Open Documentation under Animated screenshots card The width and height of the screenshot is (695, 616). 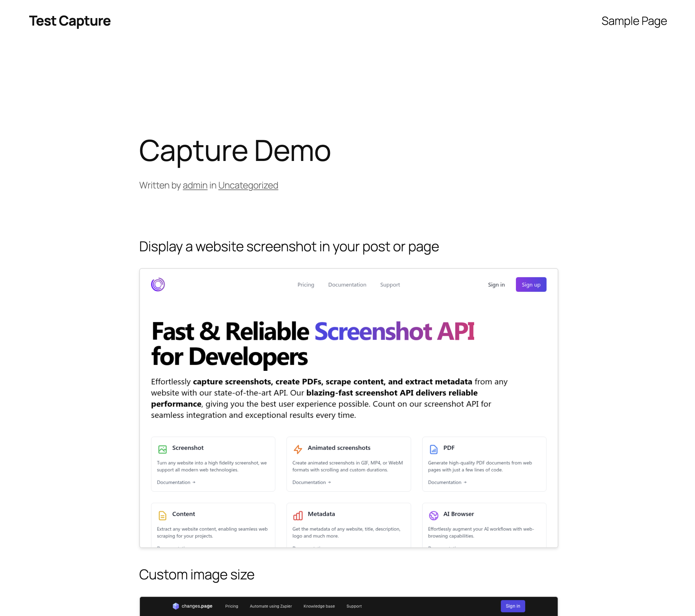tap(309, 482)
